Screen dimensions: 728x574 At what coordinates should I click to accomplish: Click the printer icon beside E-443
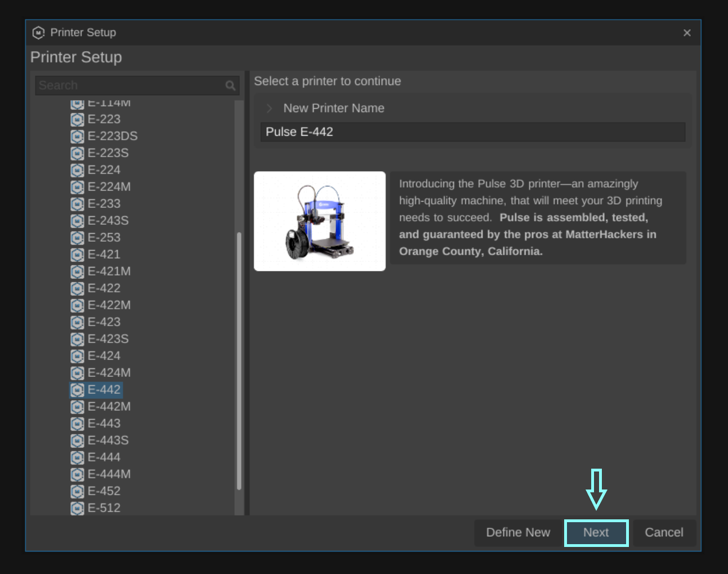[x=77, y=424]
